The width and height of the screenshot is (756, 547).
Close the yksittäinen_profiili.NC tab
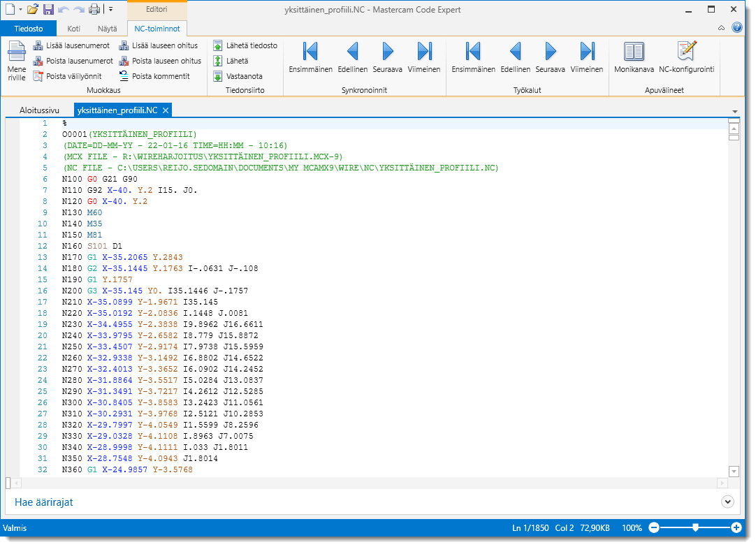coord(166,110)
